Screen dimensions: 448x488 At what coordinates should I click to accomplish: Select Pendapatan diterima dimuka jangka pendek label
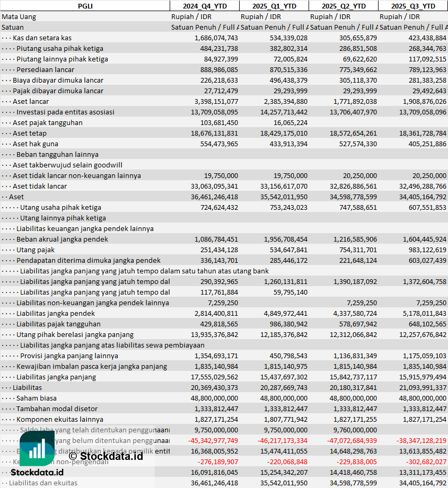[x=89, y=260]
